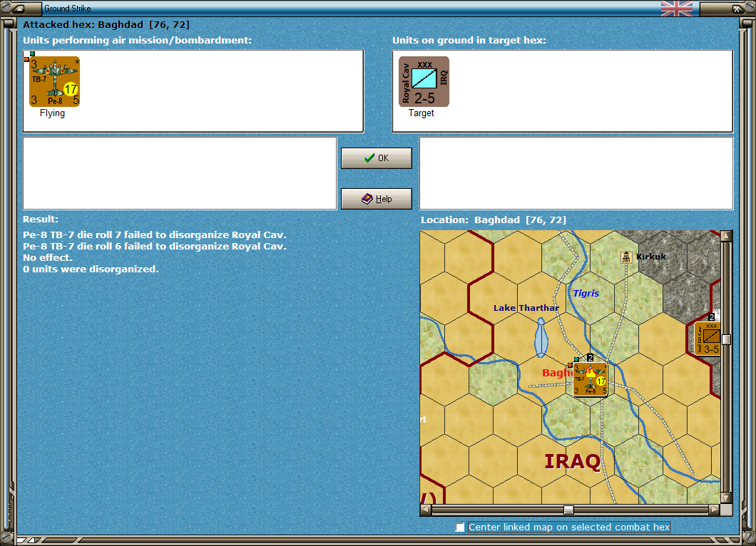Click the 'Flying' label under the bomber
The height and width of the screenshot is (546, 756).
52,113
